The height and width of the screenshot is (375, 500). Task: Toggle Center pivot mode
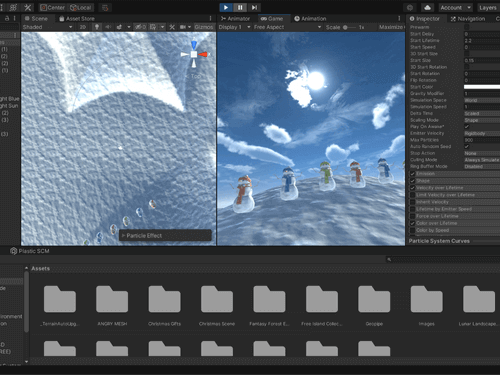point(52,7)
